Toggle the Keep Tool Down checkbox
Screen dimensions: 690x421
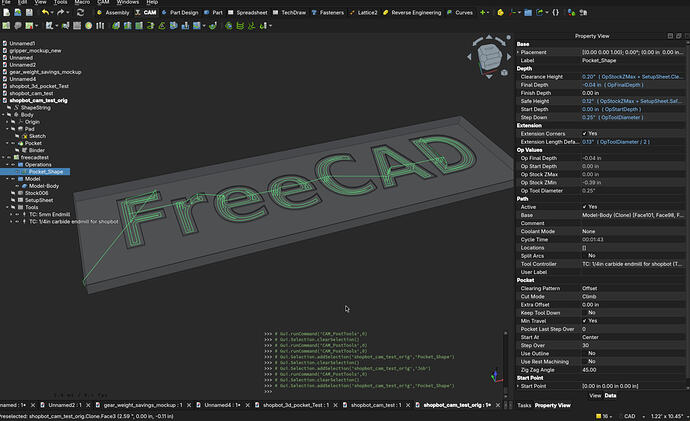coord(584,313)
